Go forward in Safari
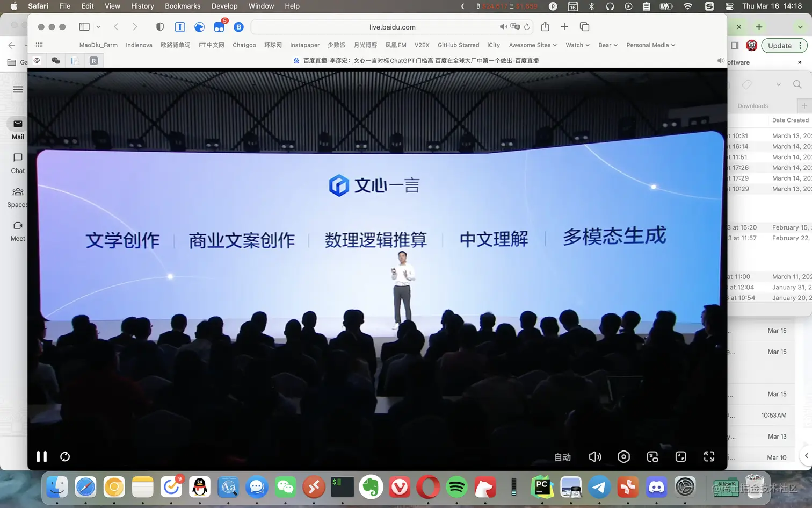This screenshot has width=812, height=508. 135,27
